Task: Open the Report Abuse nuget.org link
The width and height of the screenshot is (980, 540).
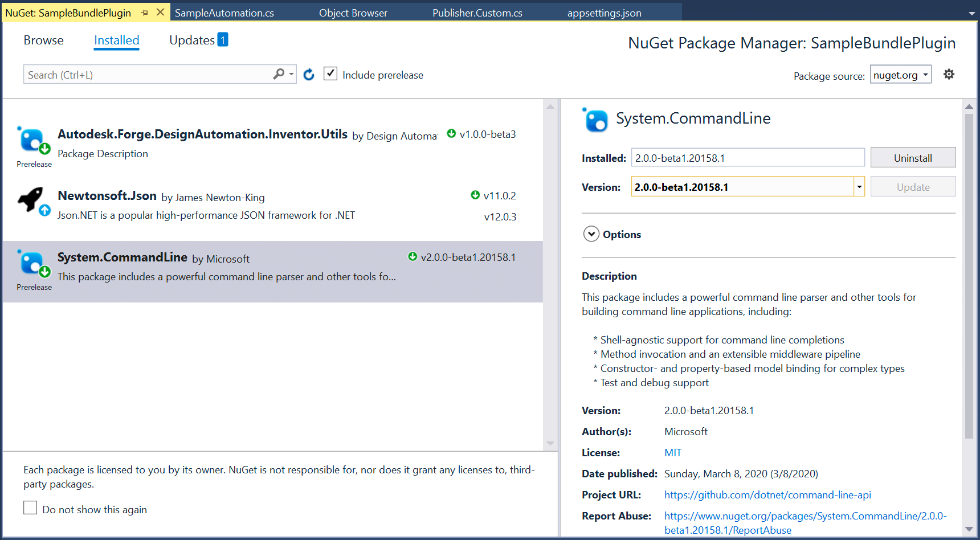Action: [805, 523]
